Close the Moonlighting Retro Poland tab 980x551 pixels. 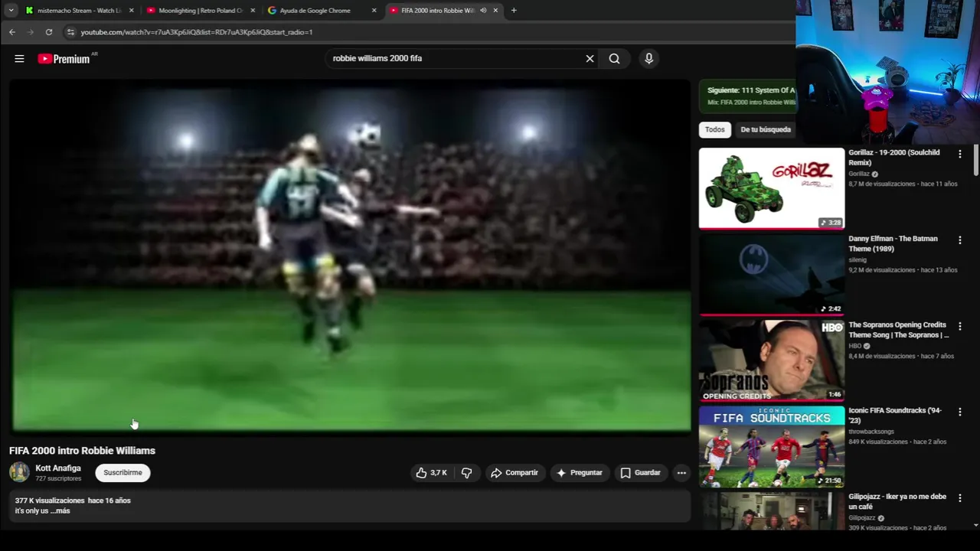click(x=253, y=10)
